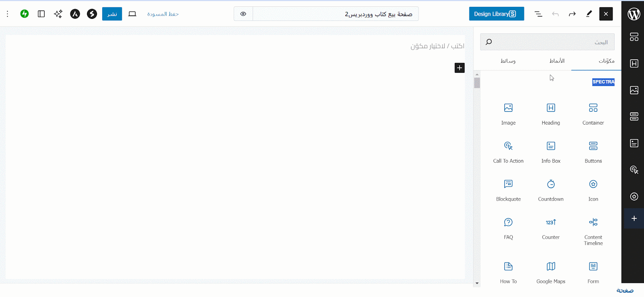Insert the Heading block

click(x=551, y=113)
